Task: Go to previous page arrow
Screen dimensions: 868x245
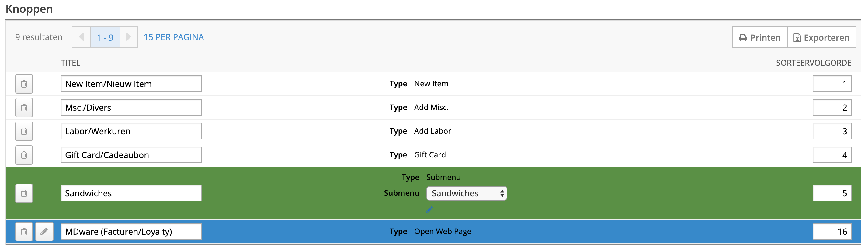Action: click(81, 37)
